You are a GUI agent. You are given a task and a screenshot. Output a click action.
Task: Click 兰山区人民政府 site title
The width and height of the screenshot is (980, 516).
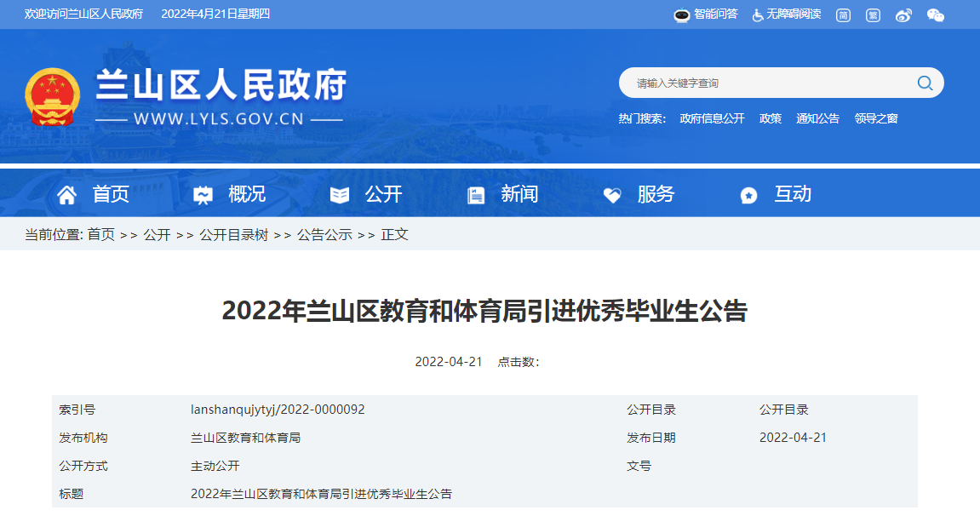pos(221,85)
